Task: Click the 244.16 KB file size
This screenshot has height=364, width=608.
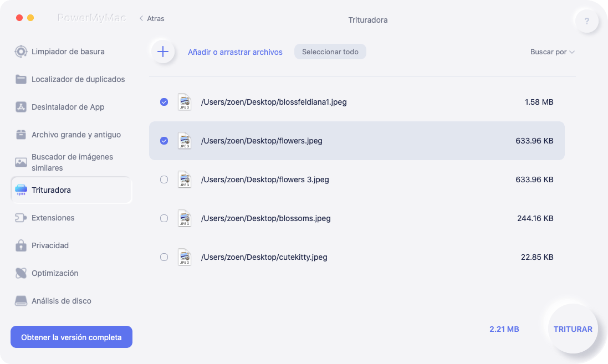Action: pos(535,218)
